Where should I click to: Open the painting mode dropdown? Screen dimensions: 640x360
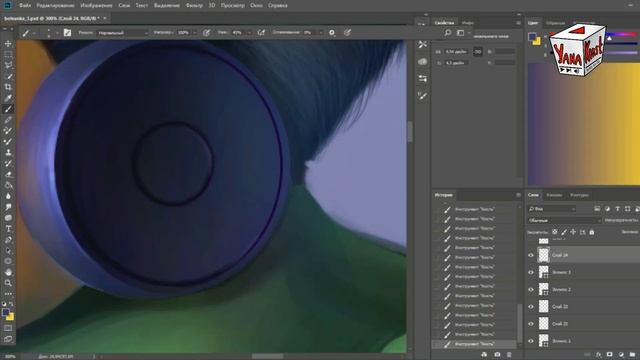pyautogui.click(x=122, y=33)
